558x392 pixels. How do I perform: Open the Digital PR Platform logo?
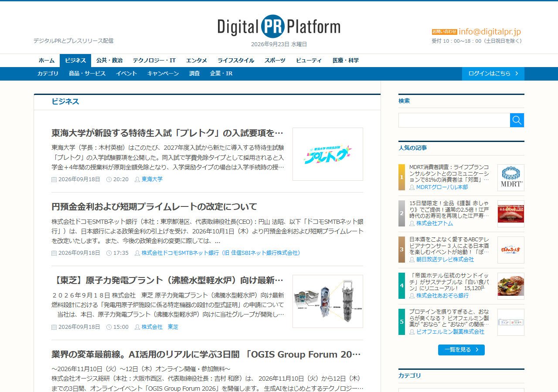point(279,27)
